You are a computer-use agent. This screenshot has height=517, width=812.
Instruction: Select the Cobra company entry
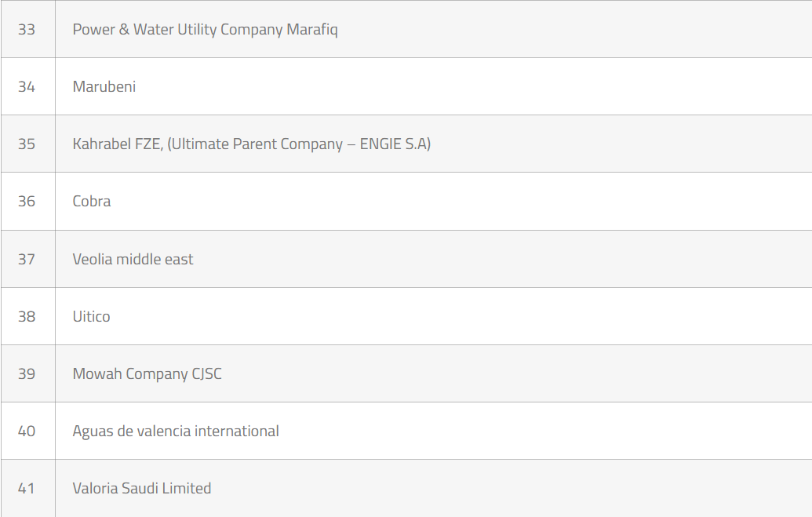92,202
